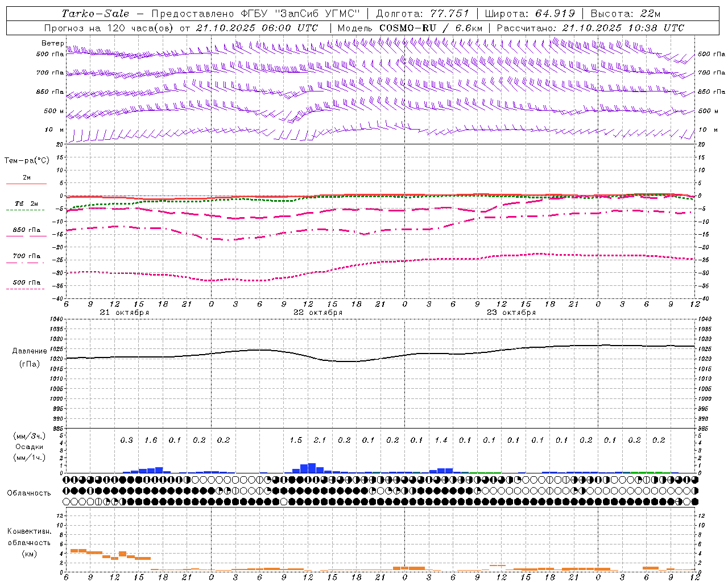This screenshot has height=582, width=728.
Task: Click the Ветер wind section label
Action: pyautogui.click(x=52, y=43)
